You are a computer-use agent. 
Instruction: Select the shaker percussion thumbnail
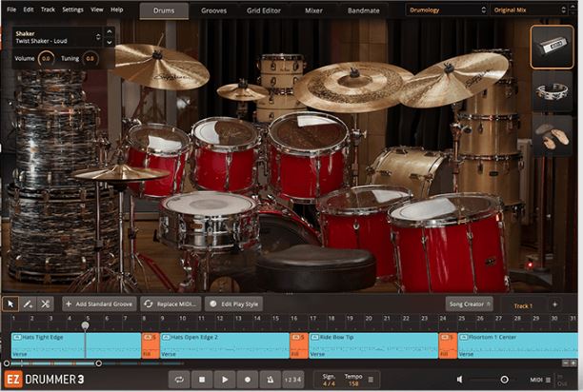[x=553, y=48]
